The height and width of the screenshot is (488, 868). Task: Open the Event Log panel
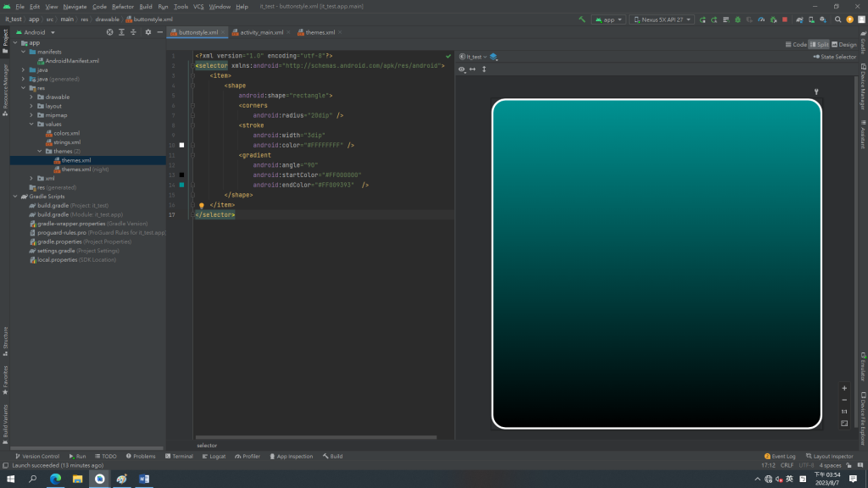780,457
